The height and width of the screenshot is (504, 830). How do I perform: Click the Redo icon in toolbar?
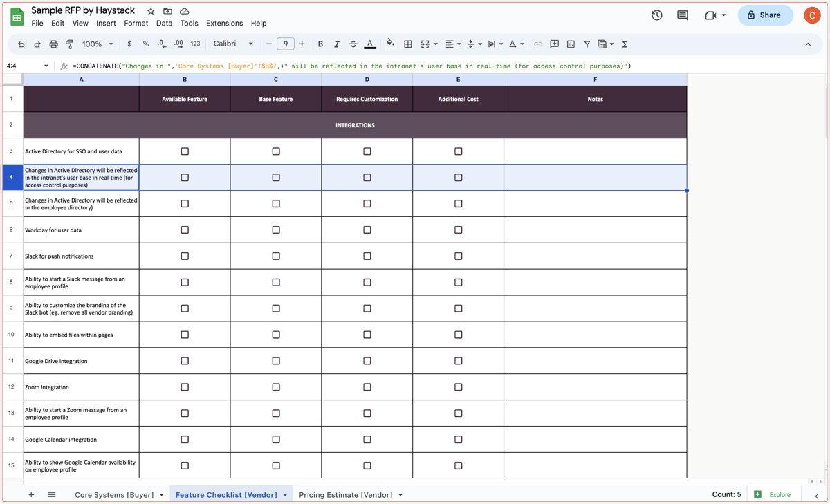pos(37,44)
